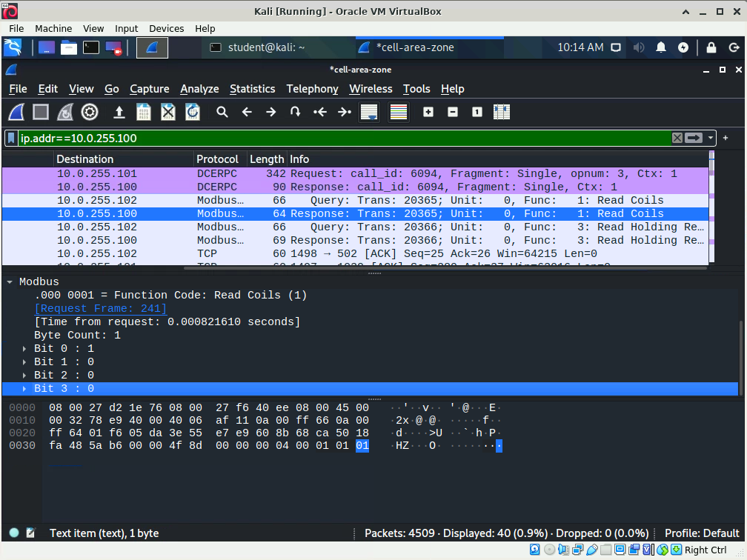The image size is (747, 560).
Task: Go to specified packet
Action: [x=296, y=113]
